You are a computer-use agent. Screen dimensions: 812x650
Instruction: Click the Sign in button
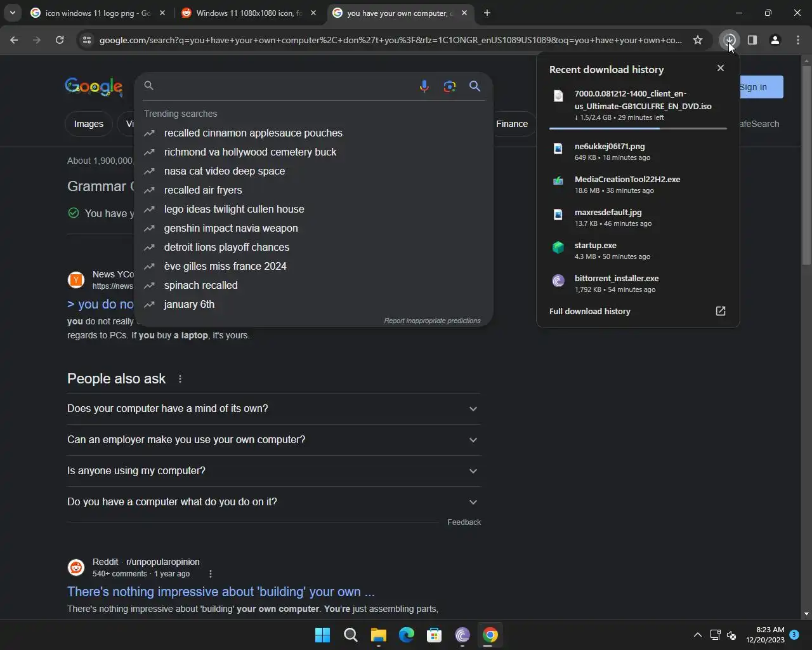pyautogui.click(x=761, y=87)
